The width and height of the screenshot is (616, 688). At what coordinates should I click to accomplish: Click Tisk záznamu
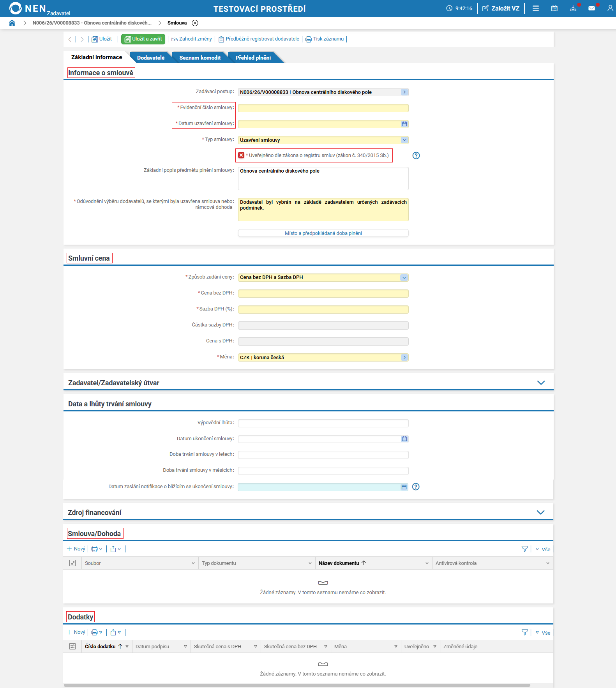pyautogui.click(x=325, y=39)
